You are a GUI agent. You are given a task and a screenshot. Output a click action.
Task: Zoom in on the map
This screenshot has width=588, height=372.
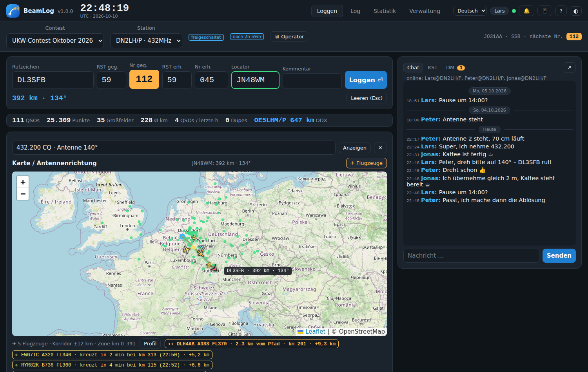pos(23,182)
